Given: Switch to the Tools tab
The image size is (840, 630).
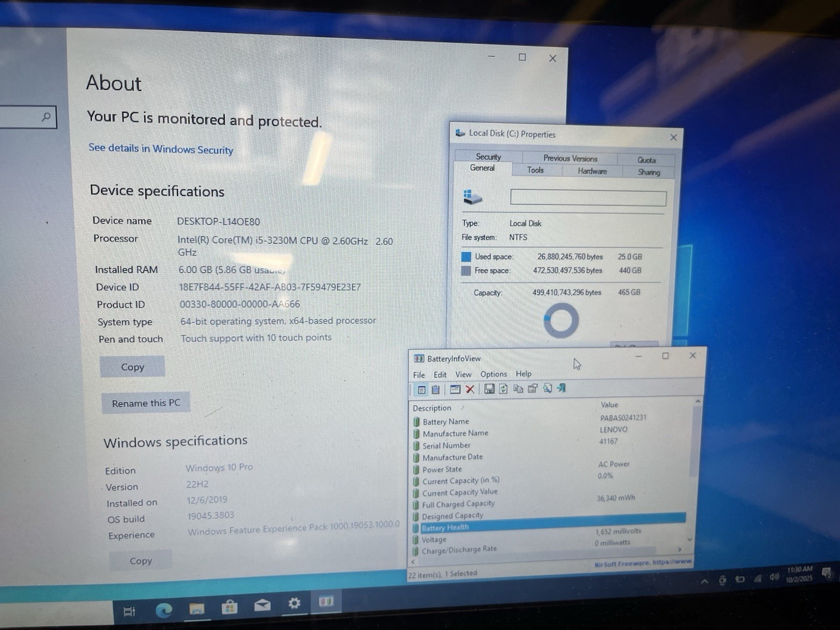Looking at the screenshot, I should click(x=535, y=170).
